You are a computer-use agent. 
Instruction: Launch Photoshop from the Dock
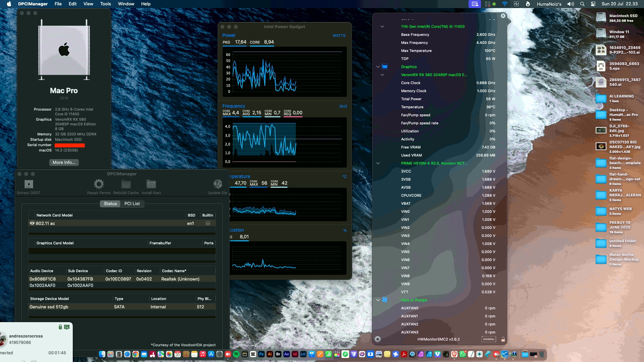point(261,354)
